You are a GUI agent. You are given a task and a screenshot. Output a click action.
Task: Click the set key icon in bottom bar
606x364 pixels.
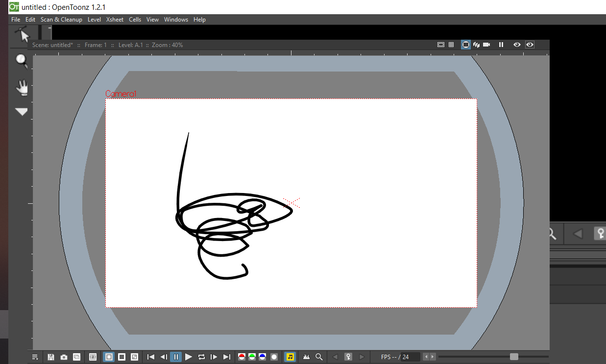tap(348, 357)
